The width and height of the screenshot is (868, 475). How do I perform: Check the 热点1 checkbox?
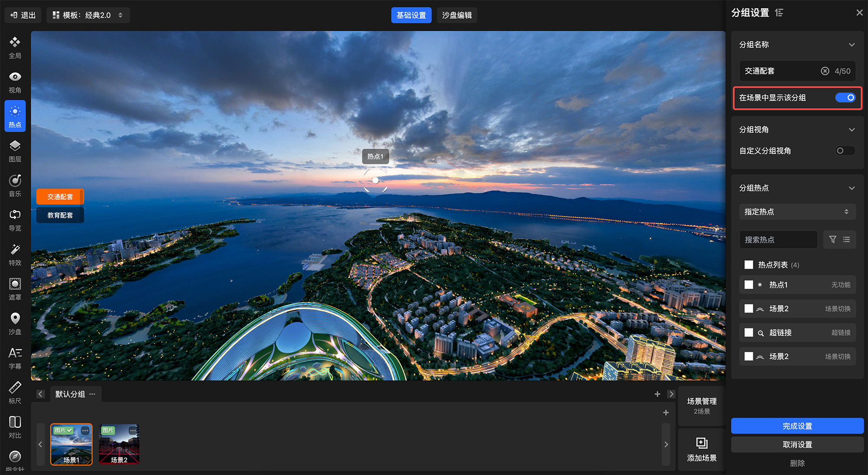(749, 285)
